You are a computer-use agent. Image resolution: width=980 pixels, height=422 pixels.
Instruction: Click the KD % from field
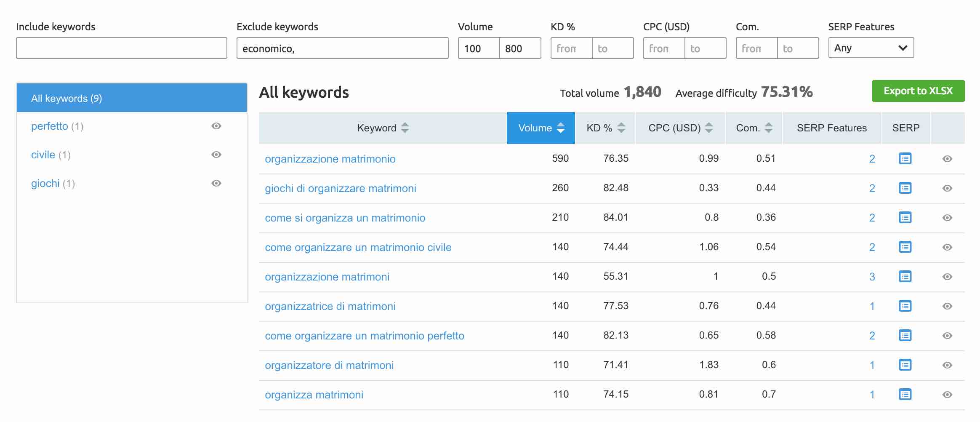coord(571,48)
